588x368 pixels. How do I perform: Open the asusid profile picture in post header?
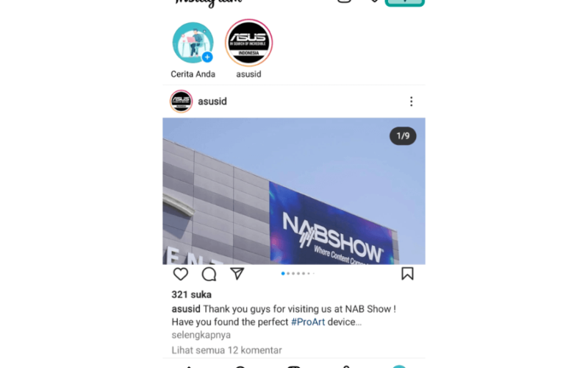tap(181, 102)
